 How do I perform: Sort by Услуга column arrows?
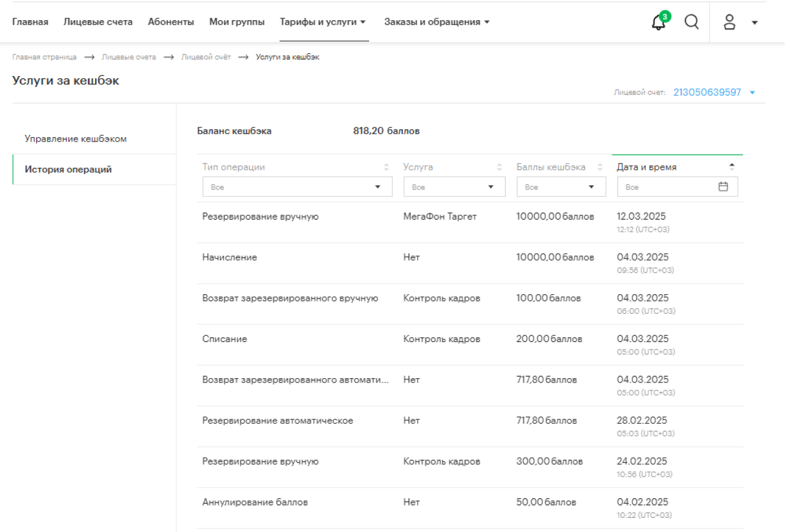(x=499, y=167)
